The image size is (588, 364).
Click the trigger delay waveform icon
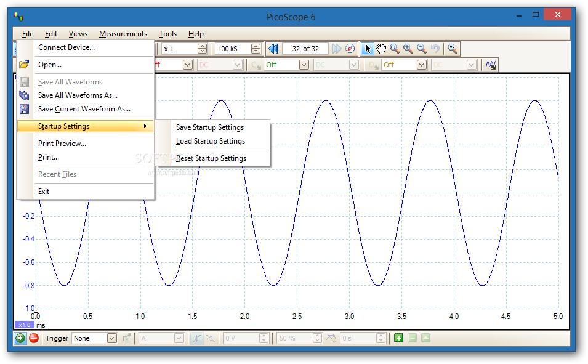[331, 338]
